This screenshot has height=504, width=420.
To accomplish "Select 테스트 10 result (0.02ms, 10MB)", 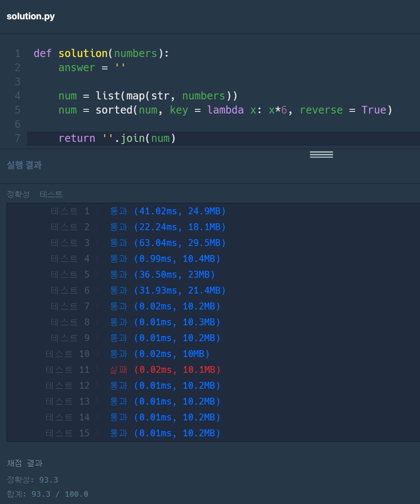I will (x=128, y=354).
